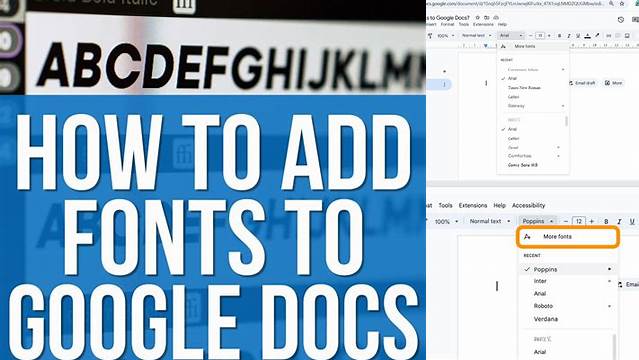Click the font list scrollbar in bottom screenshot
This screenshot has width=639, height=360.
[x=614, y=346]
